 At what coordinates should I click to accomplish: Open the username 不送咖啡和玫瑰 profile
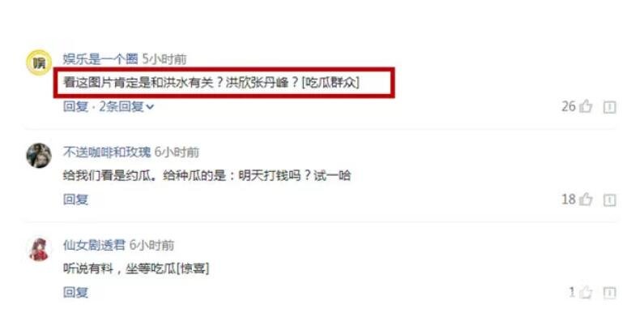[x=107, y=152]
